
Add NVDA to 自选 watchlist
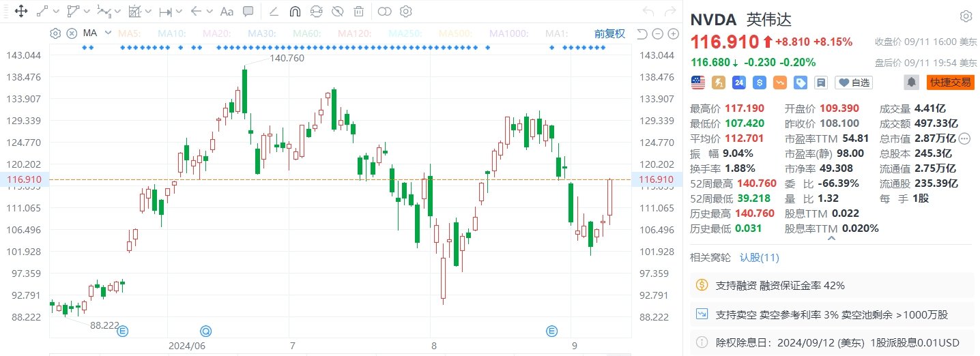(854, 83)
